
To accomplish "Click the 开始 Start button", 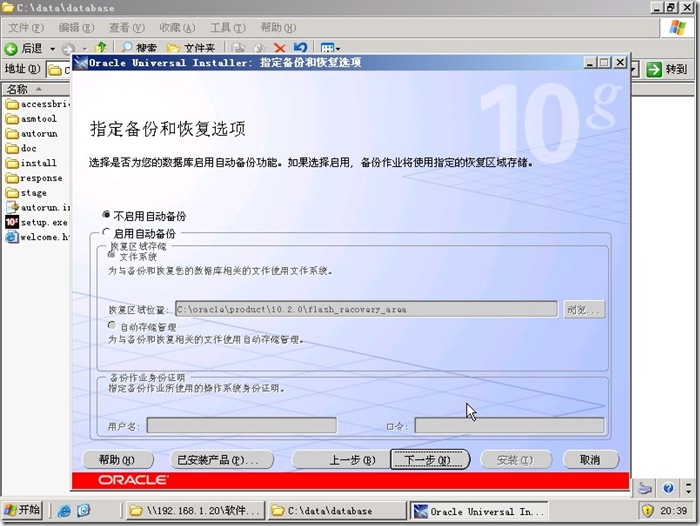I will click(22, 510).
